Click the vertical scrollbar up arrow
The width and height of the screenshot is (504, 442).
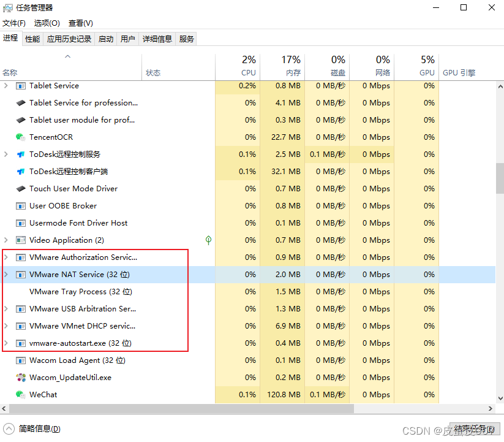[500, 86]
